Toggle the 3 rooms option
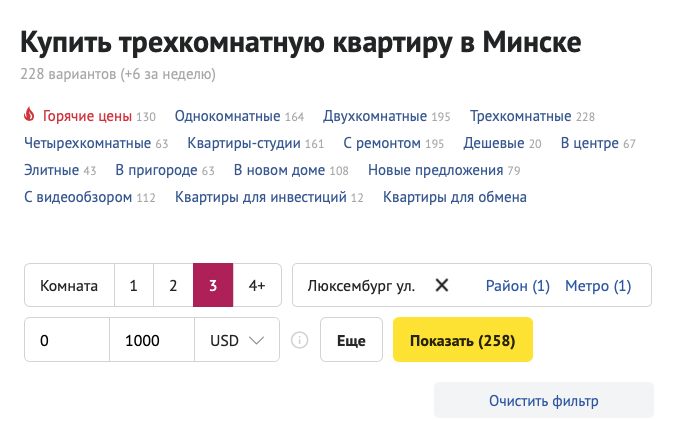 [213, 286]
